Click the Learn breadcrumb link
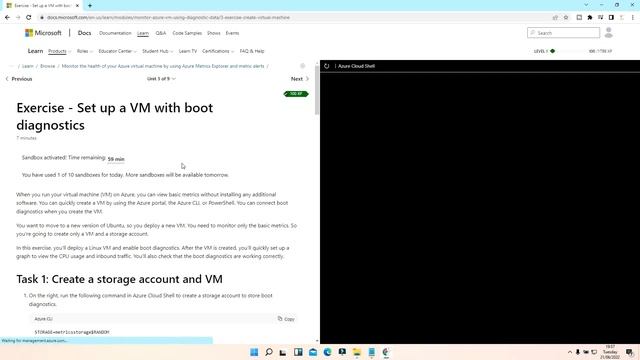 point(28,66)
